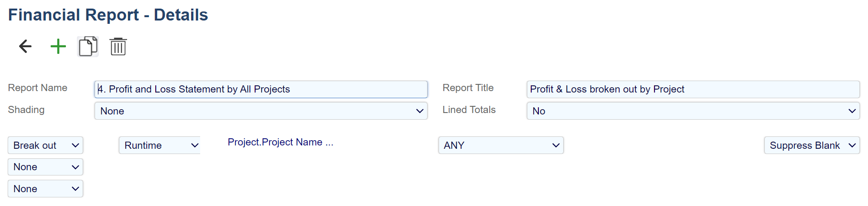868x206 pixels.
Task: Click the Report Title label
Action: coord(468,88)
